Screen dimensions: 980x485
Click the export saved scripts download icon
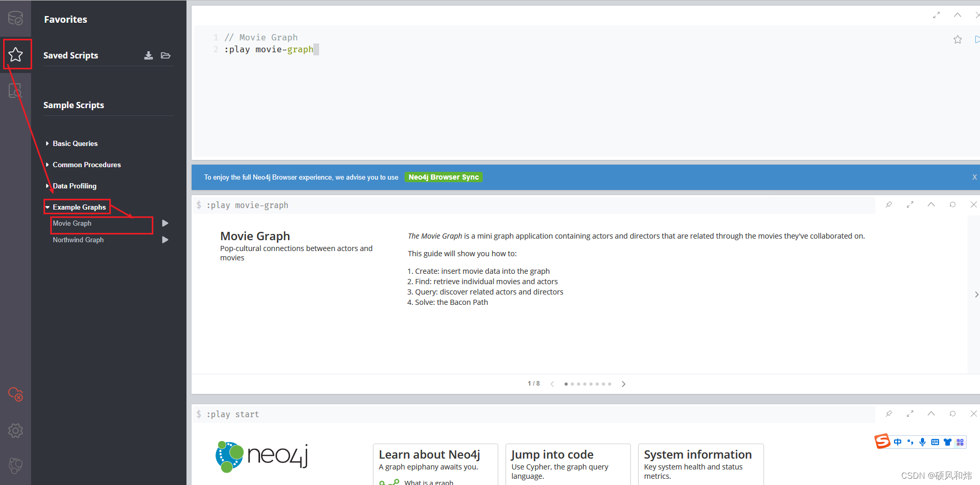149,55
